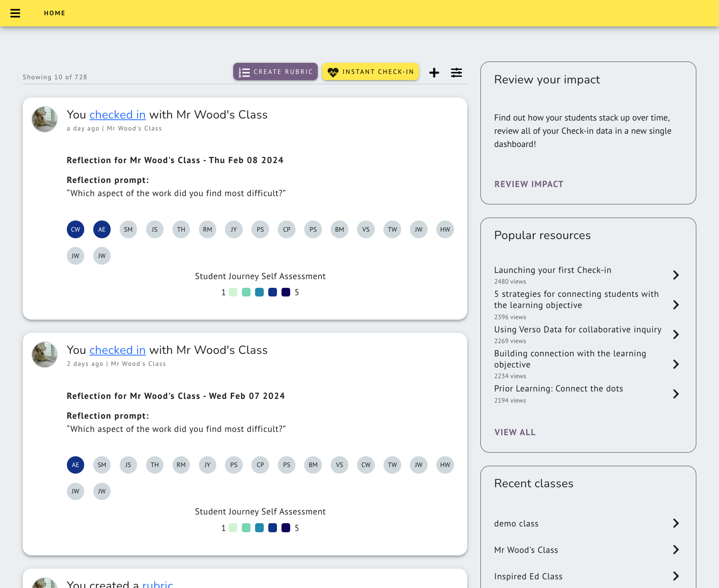Screen dimensions: 719x588
Task: Select student HW in Feb 08 reflection
Action: click(445, 230)
